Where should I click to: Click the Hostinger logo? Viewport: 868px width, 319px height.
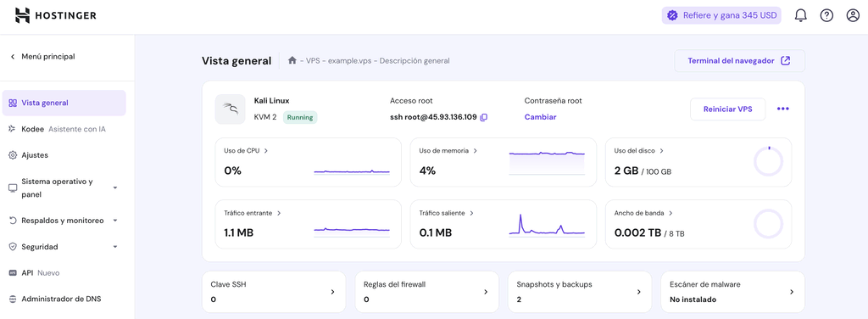click(55, 15)
